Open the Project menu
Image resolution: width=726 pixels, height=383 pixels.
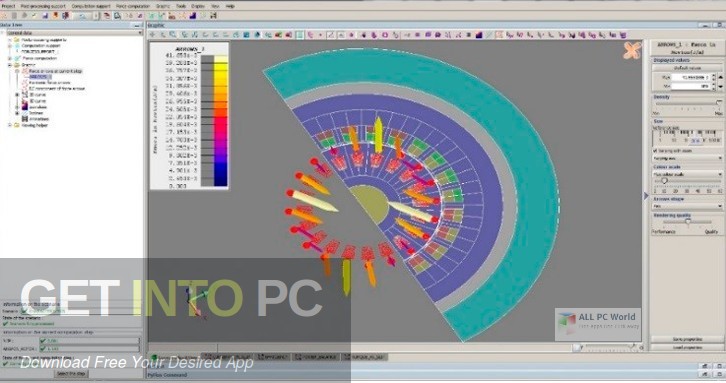(8, 6)
